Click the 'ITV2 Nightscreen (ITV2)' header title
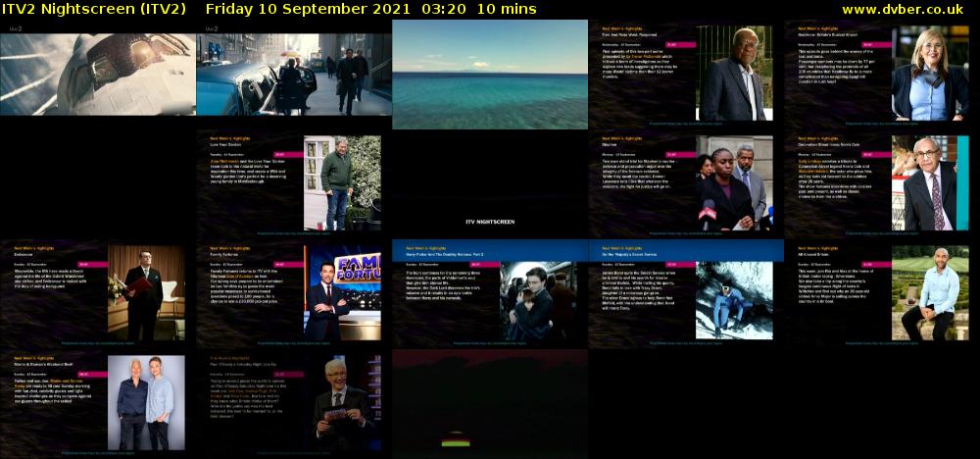Image resolution: width=980 pixels, height=459 pixels. pos(93,10)
